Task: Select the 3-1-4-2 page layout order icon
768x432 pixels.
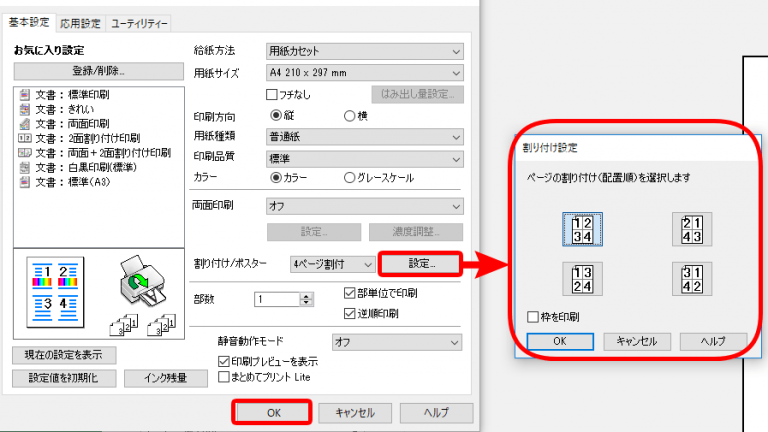Action: pyautogui.click(x=692, y=279)
